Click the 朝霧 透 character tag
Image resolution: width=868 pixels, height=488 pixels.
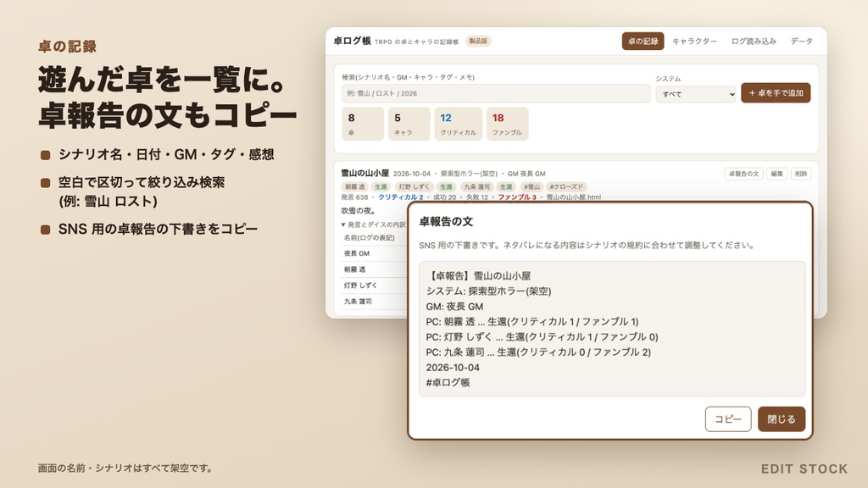coord(355,187)
